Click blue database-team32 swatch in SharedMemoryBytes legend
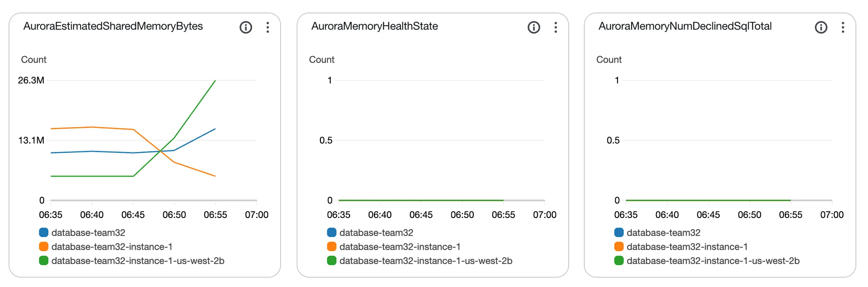The width and height of the screenshot is (868, 287). (44, 232)
